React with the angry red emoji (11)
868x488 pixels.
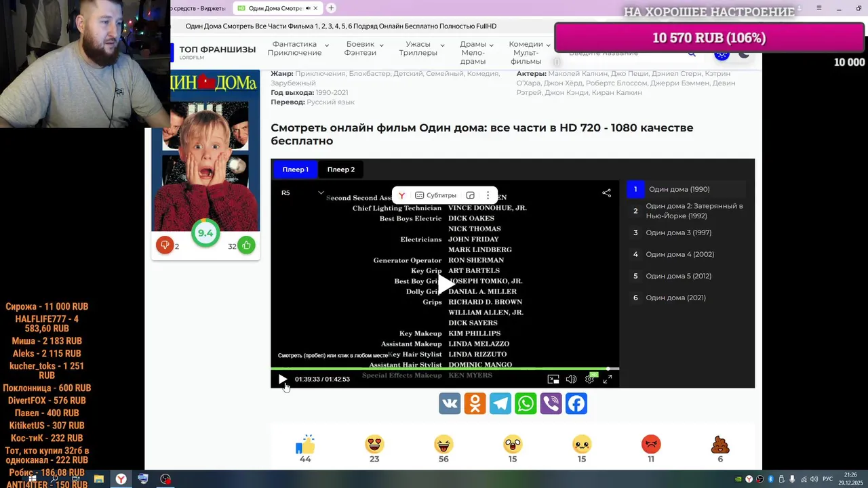tap(651, 445)
